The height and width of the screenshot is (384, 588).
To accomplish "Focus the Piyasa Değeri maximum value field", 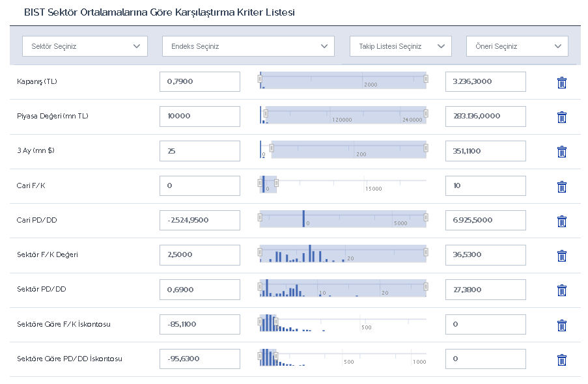I will [485, 116].
